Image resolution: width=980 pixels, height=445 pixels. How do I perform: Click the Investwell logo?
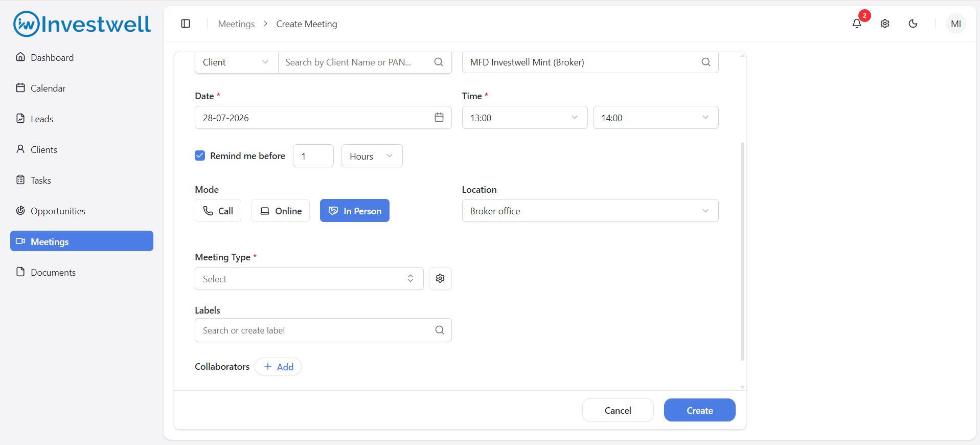click(x=82, y=24)
